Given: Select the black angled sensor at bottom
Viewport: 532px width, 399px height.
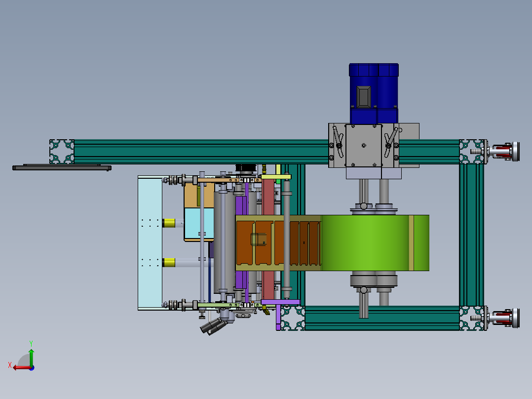Looking at the screenshot, I should pyautogui.click(x=214, y=327).
